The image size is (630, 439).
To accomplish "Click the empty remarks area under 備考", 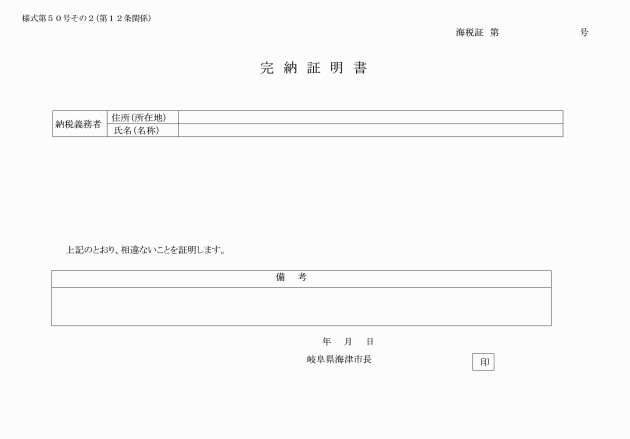I will click(301, 306).
